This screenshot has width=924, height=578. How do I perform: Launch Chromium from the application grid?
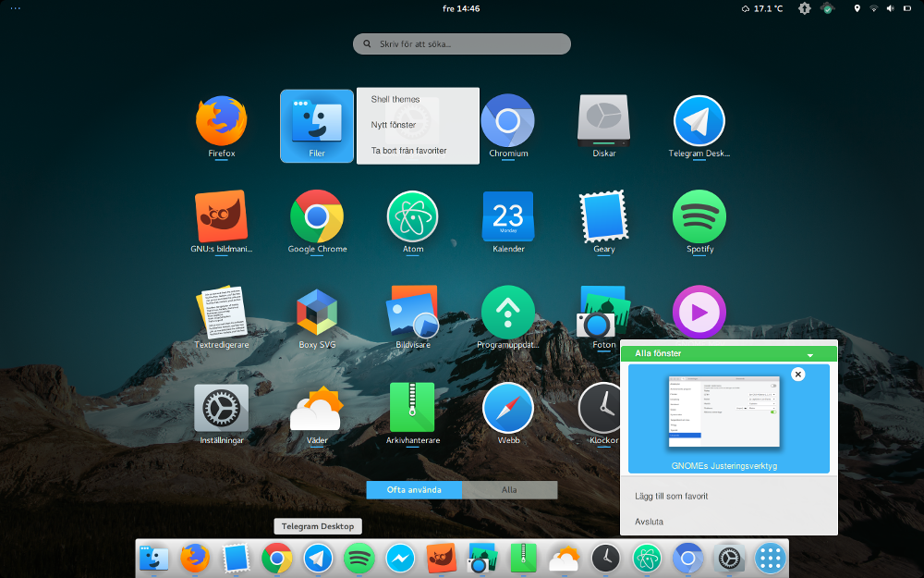coord(508,127)
